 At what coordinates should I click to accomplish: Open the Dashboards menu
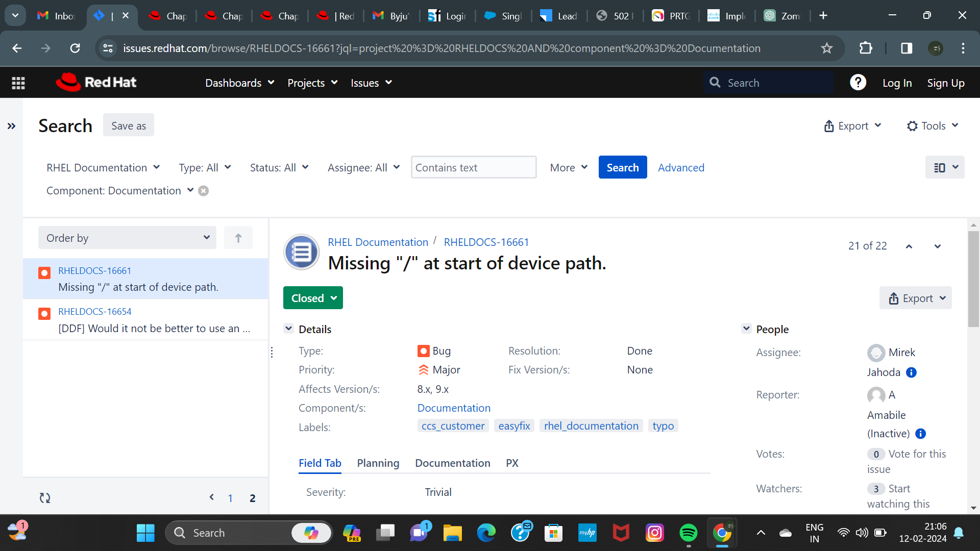pos(239,83)
